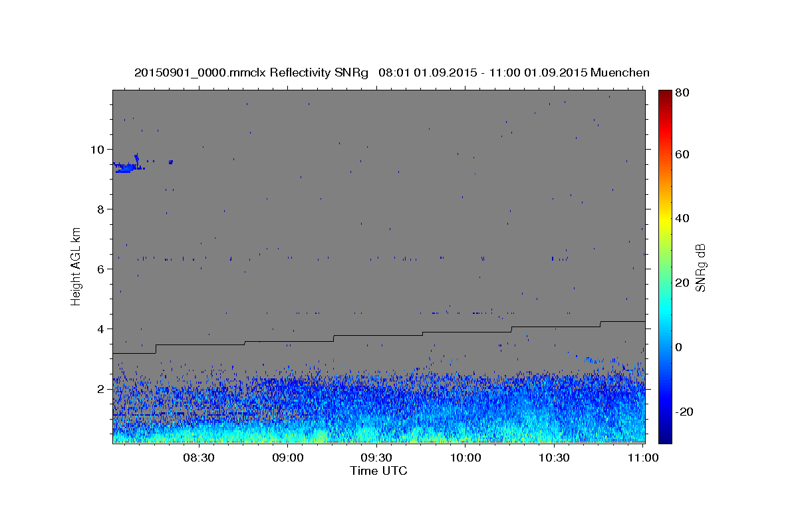The width and height of the screenshot is (798, 532).
Task: Select the 09:00 time tick label
Action: (x=289, y=458)
